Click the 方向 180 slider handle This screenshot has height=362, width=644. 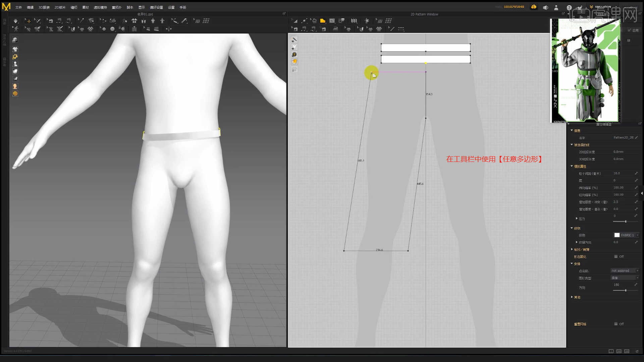point(626,290)
